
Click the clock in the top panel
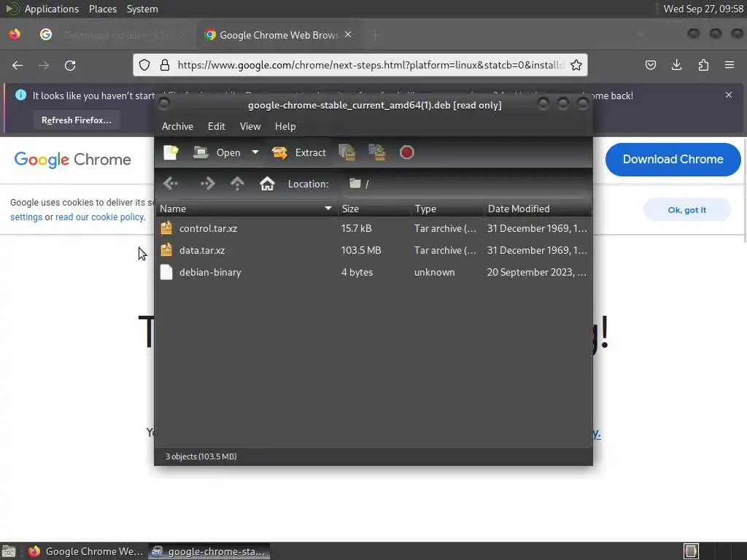(703, 9)
